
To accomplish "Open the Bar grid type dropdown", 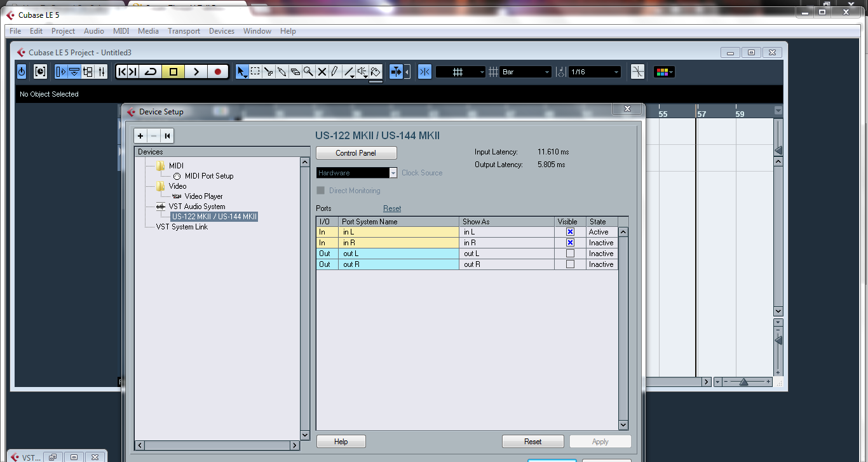I will click(x=526, y=72).
